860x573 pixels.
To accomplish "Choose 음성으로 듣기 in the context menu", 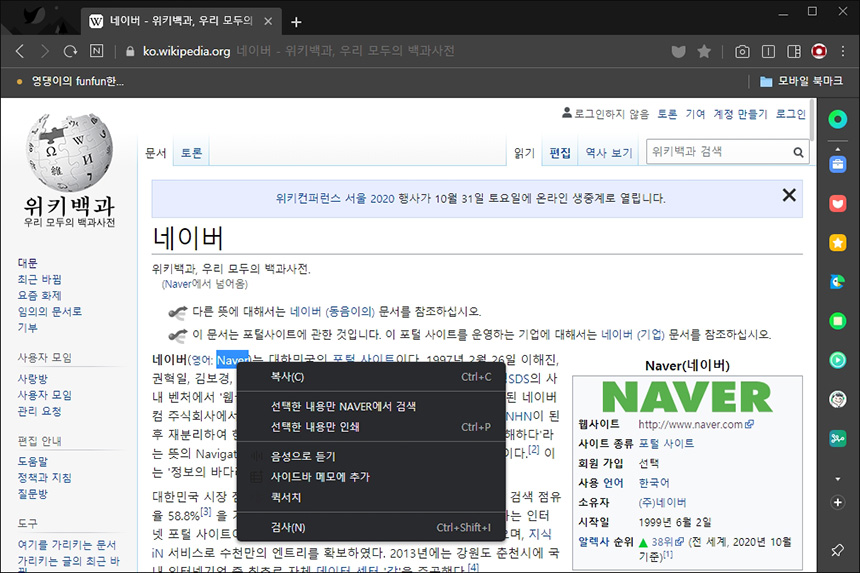I will point(371,456).
